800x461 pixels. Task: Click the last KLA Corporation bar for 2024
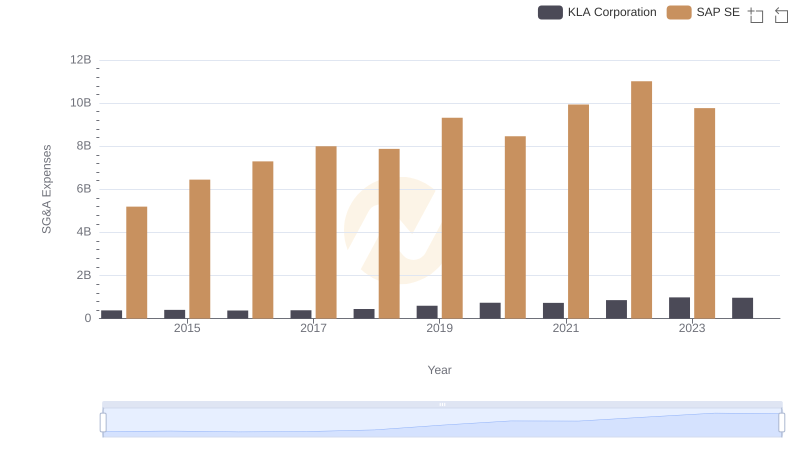742,309
